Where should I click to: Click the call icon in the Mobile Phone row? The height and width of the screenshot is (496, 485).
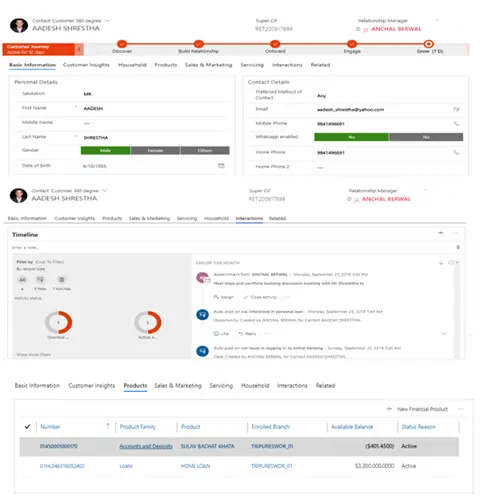point(456,124)
